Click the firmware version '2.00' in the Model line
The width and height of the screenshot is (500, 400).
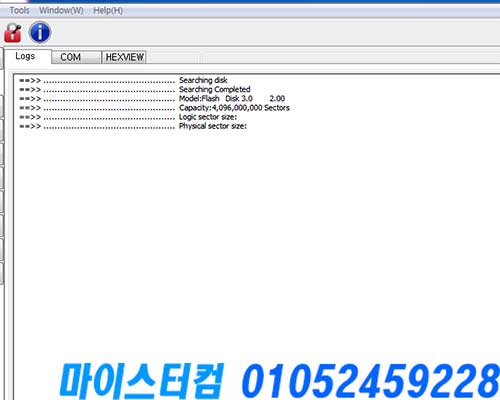pyautogui.click(x=277, y=99)
